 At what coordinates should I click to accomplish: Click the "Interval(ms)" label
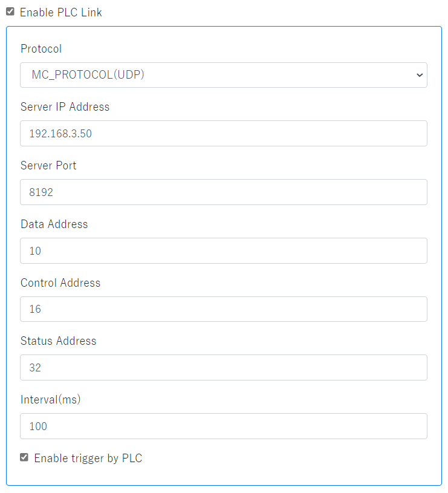(50, 399)
